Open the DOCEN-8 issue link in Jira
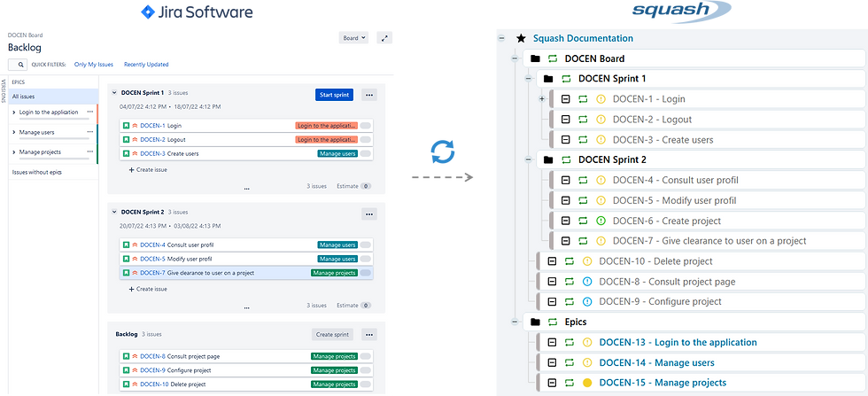 click(x=152, y=357)
